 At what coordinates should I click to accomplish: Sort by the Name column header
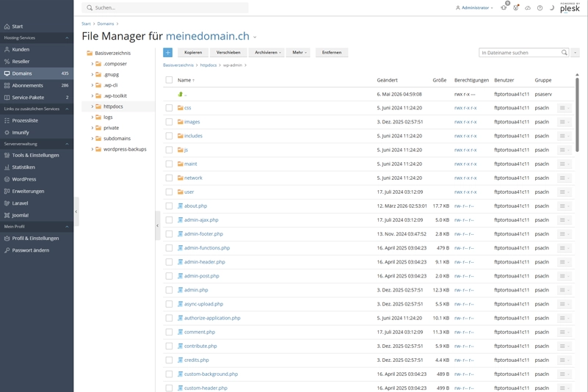tap(186, 80)
